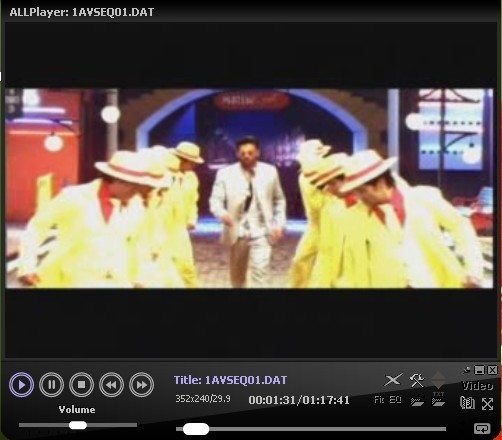Click the video picture in the player

(x=249, y=188)
